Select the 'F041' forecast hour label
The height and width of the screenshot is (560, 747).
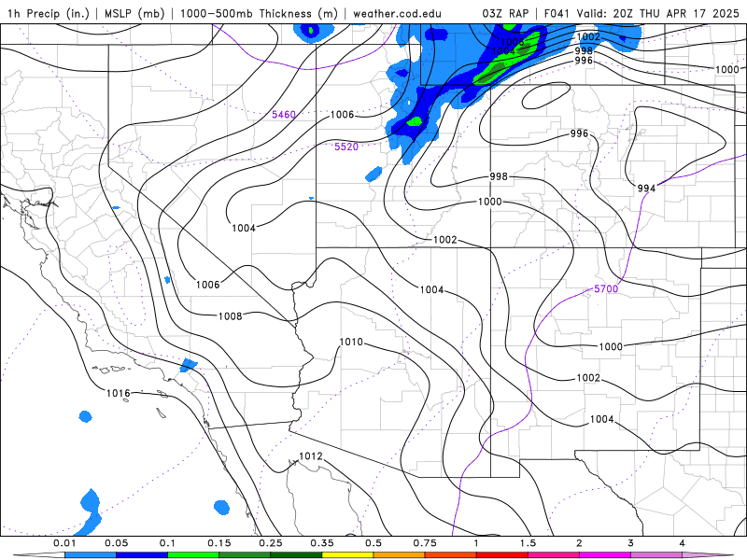click(x=557, y=13)
